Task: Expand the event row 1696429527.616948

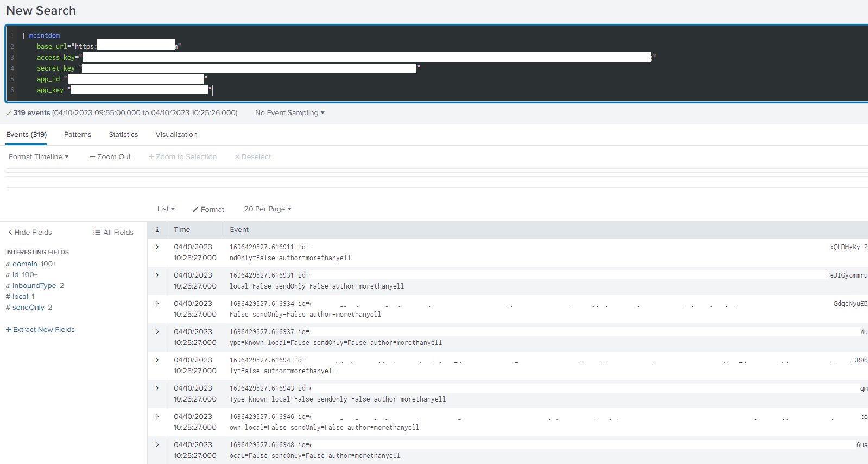Action: (157, 444)
